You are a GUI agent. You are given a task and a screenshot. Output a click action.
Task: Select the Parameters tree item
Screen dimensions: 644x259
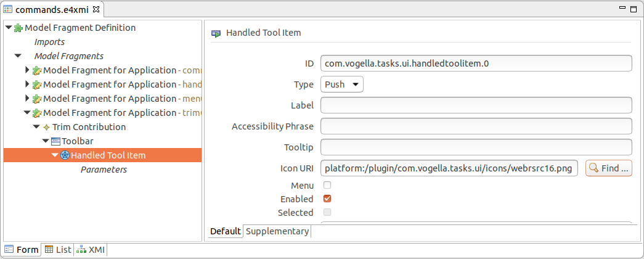click(104, 170)
